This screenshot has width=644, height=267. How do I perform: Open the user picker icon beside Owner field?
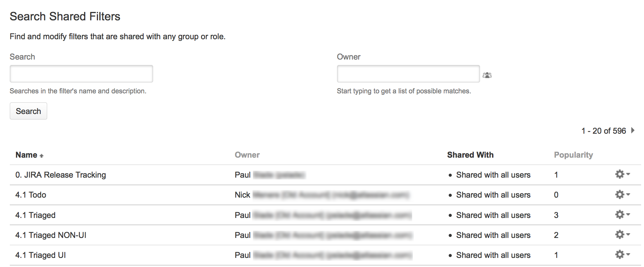click(487, 75)
